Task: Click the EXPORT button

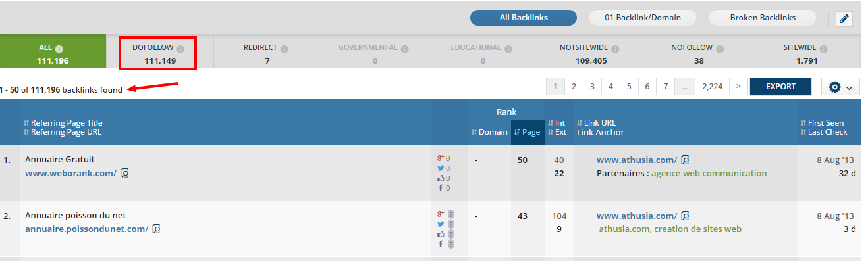Action: [x=780, y=87]
